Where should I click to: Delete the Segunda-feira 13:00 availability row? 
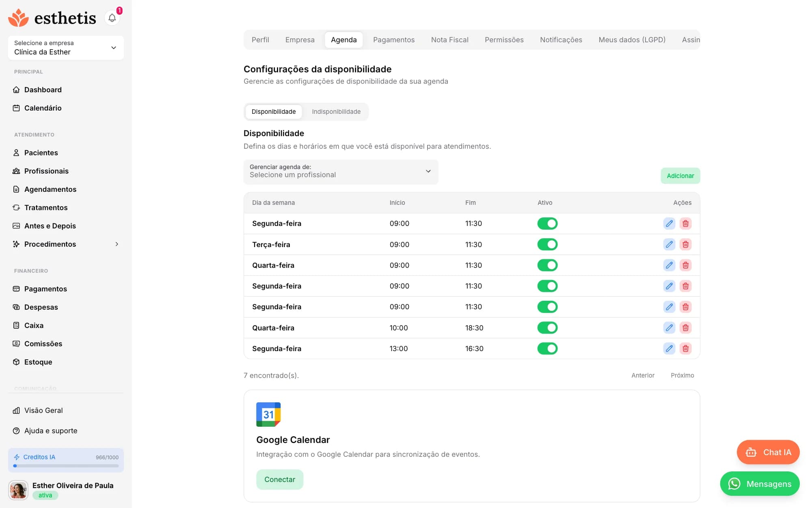(685, 348)
